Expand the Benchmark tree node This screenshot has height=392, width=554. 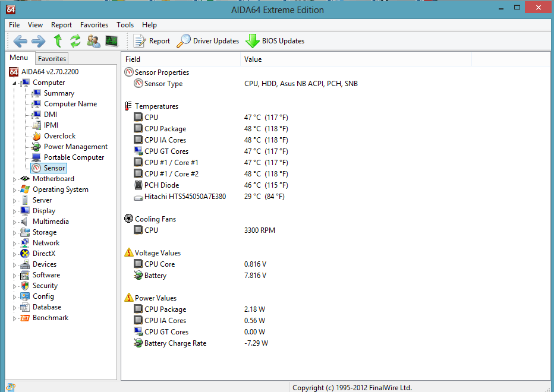click(x=15, y=318)
